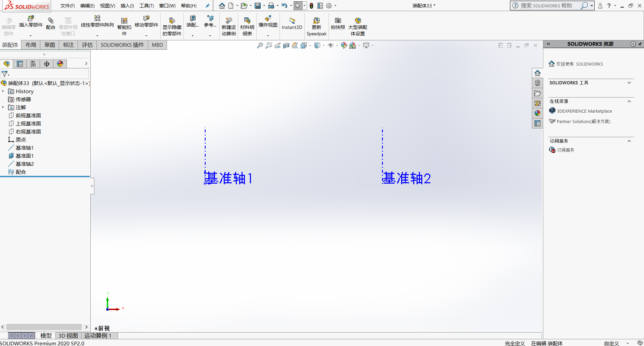644x346 pixels.
Task: Switch to the SOLIDWORKS 插件 tab
Action: click(122, 45)
